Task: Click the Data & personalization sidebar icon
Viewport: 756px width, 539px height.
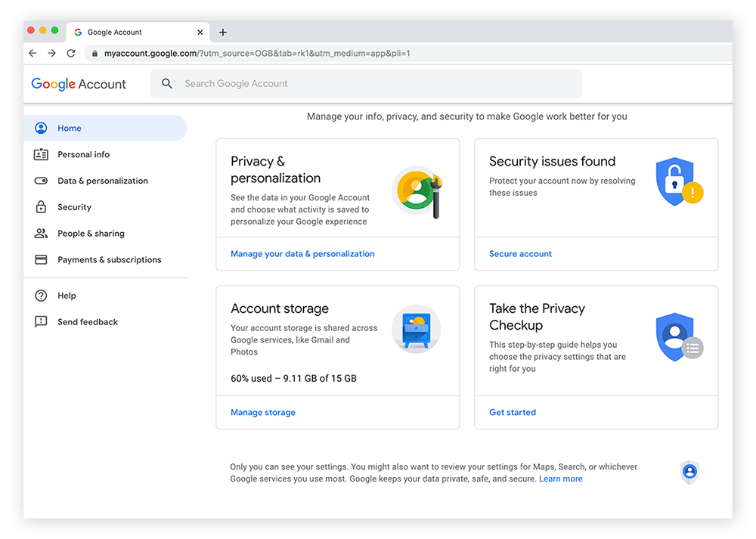Action: [x=41, y=181]
